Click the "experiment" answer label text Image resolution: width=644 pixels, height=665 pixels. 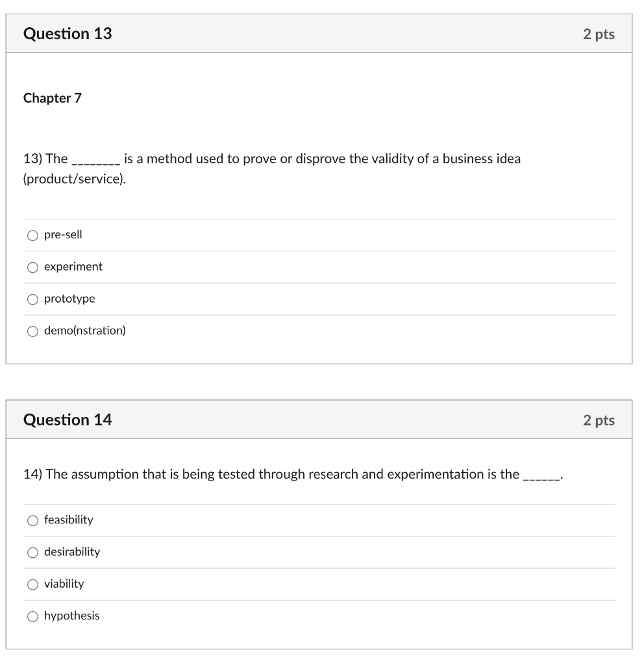(x=73, y=267)
